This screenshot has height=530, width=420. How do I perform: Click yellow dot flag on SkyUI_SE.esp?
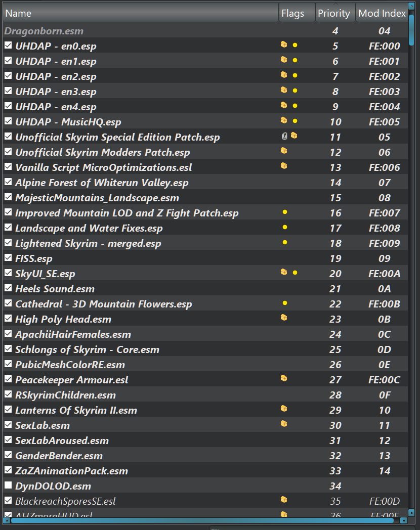click(295, 273)
